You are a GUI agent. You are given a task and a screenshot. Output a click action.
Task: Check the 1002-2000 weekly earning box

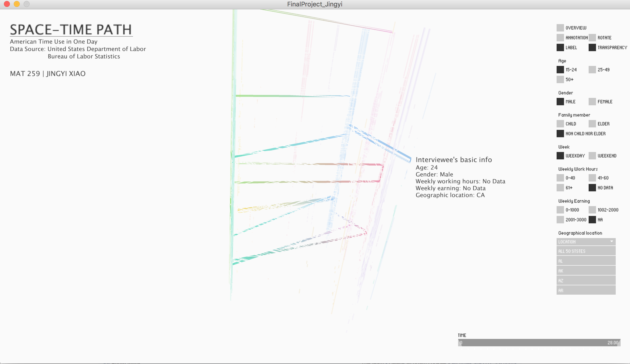pyautogui.click(x=592, y=210)
